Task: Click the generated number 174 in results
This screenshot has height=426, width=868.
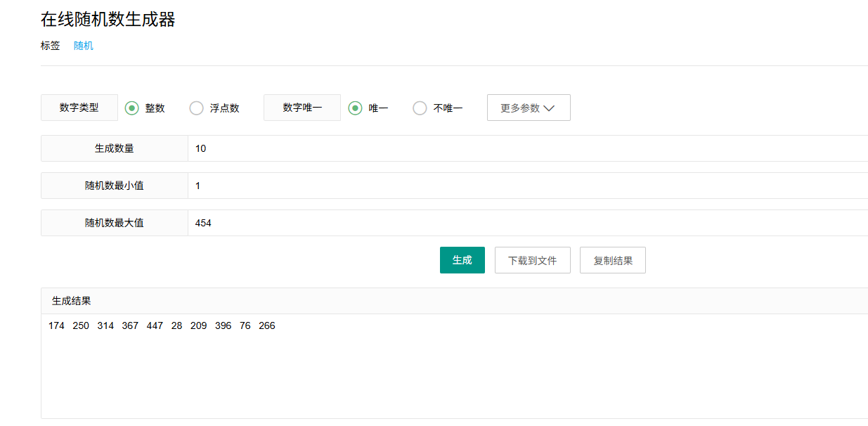Action: point(57,325)
